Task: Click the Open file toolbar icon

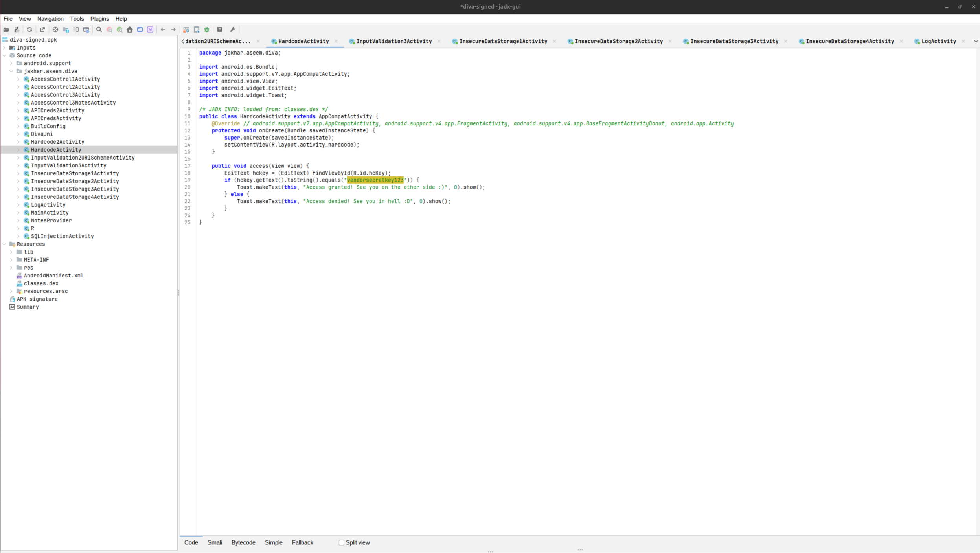Action: [x=6, y=29]
